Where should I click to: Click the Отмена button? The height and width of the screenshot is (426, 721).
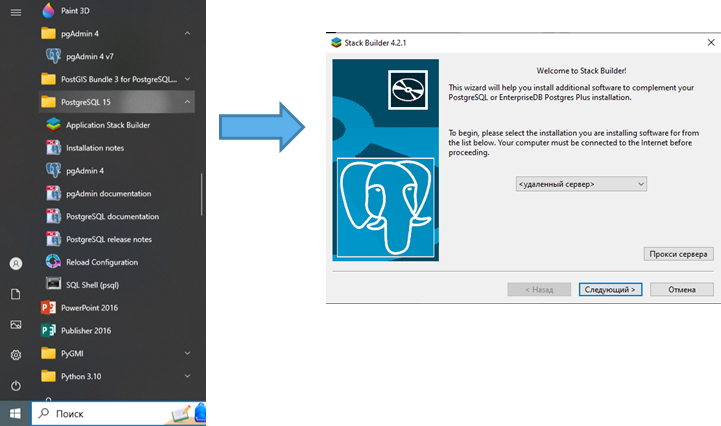(681, 289)
